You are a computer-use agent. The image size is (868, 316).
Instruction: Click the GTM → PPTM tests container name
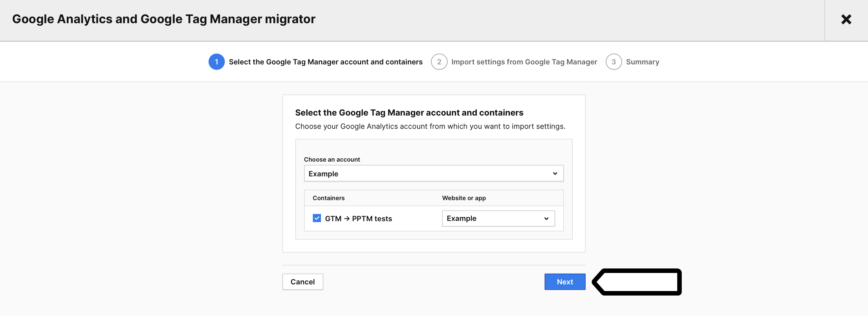click(x=359, y=219)
